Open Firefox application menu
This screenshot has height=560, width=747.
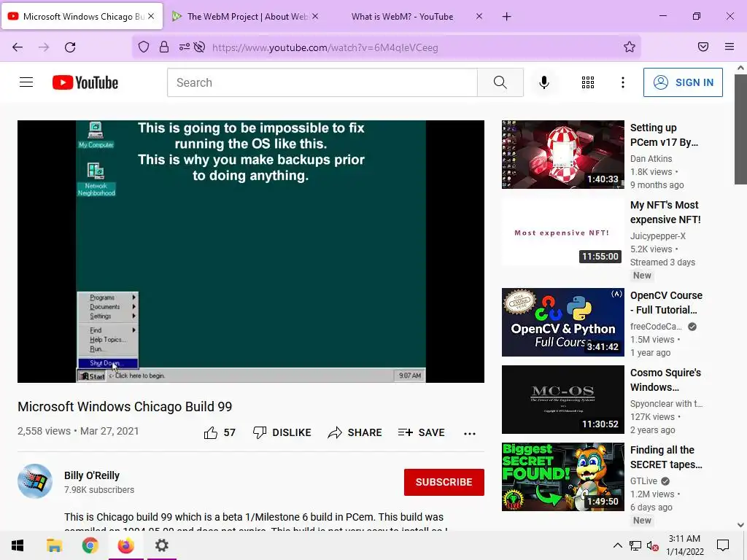(x=729, y=47)
